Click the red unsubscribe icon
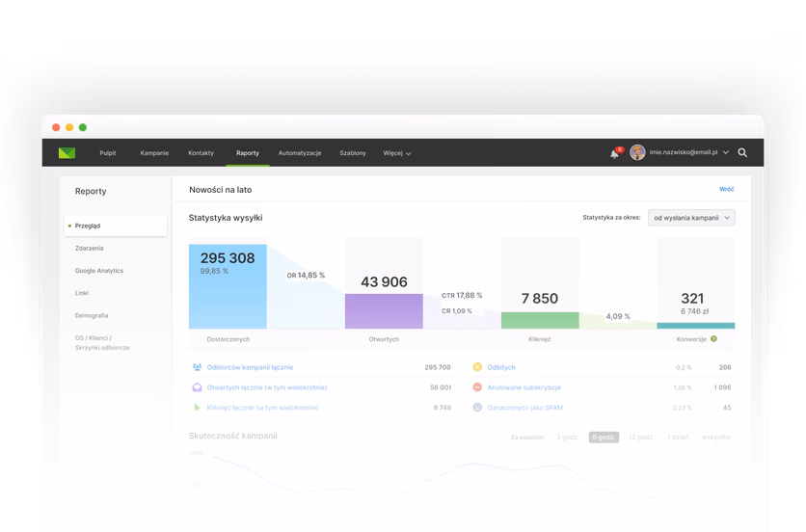Screen dimensions: 806x532 click(x=477, y=387)
